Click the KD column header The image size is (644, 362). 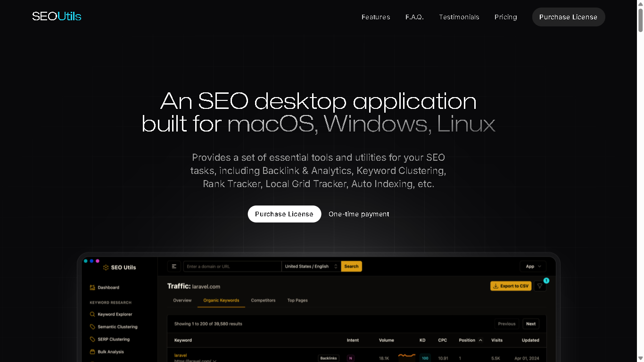coord(422,340)
